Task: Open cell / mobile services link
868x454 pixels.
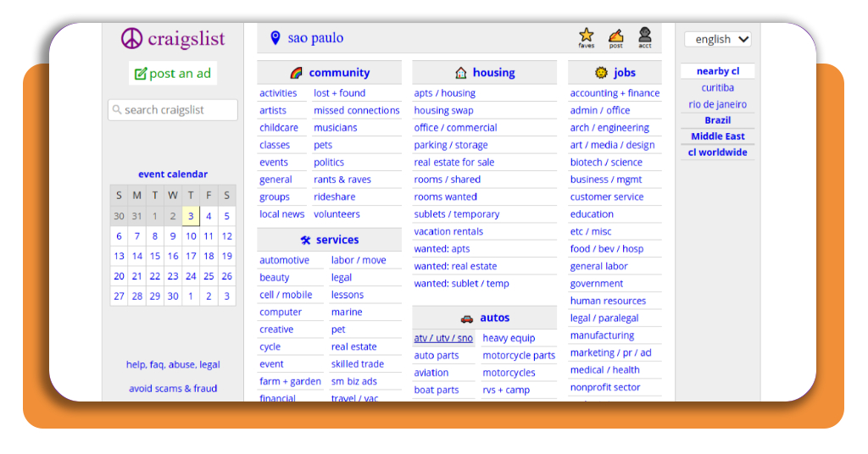Action: [x=286, y=295]
